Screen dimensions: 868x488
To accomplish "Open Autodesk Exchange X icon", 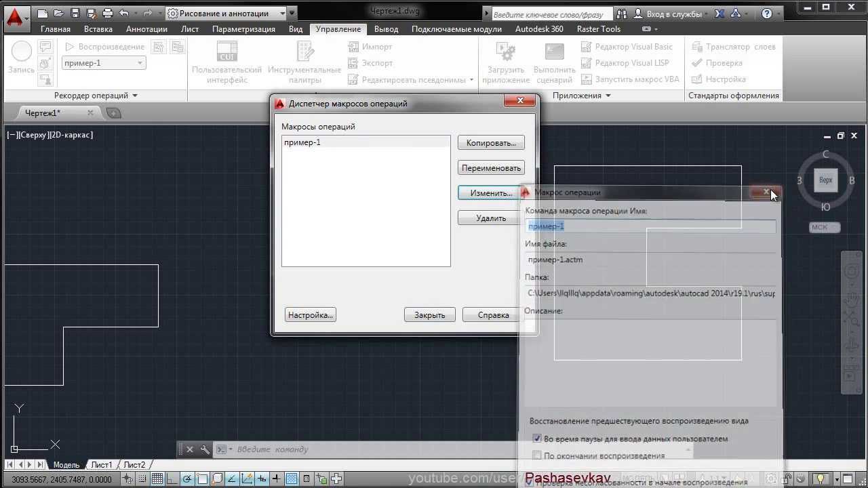I will point(719,14).
